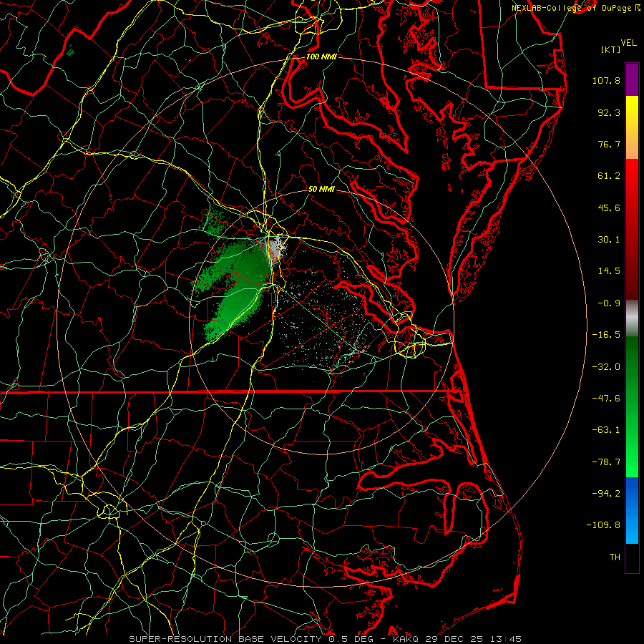This screenshot has height=644, width=644.
Task: Click the Super-Resolution Base Velocity caption
Action: (326, 639)
